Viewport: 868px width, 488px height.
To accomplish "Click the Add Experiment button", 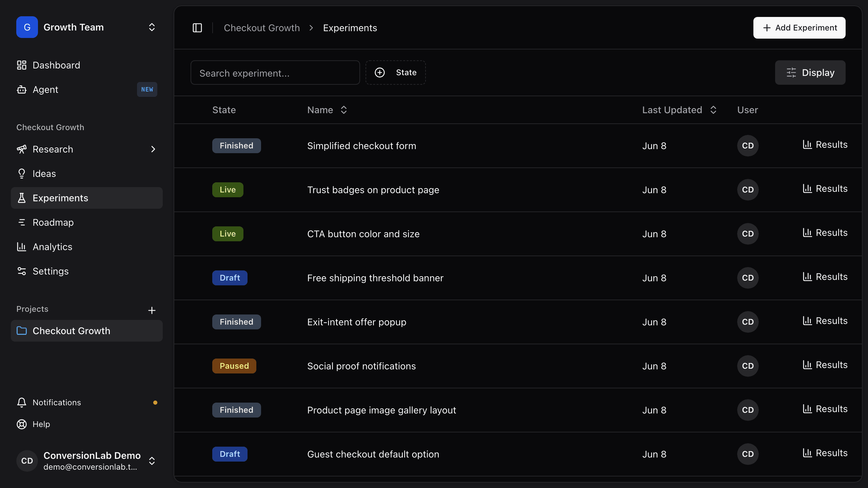I will pos(800,28).
